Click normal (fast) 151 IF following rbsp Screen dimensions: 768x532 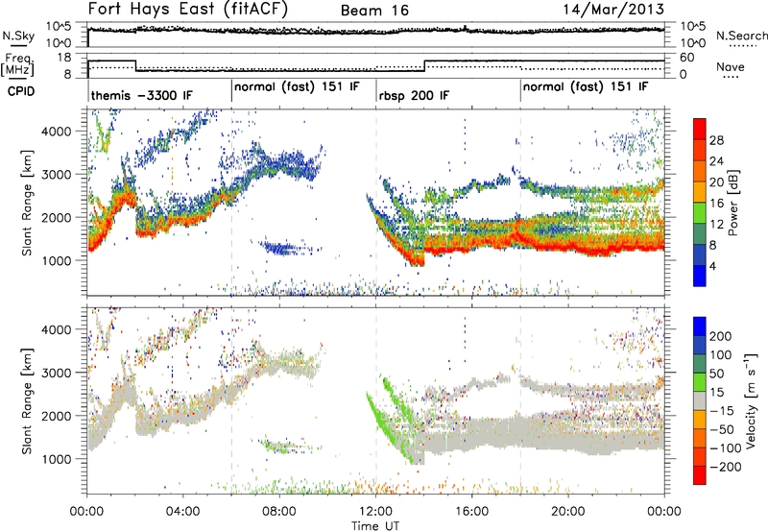point(586,87)
